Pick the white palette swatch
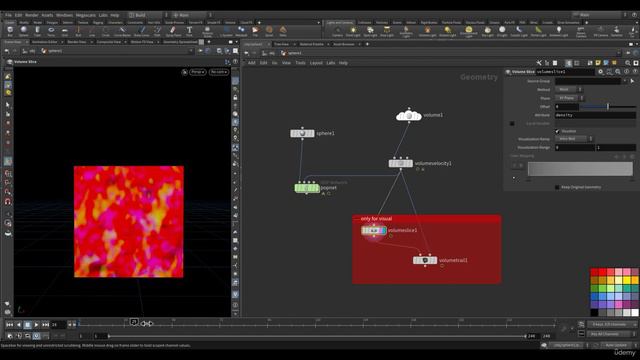 [635, 313]
